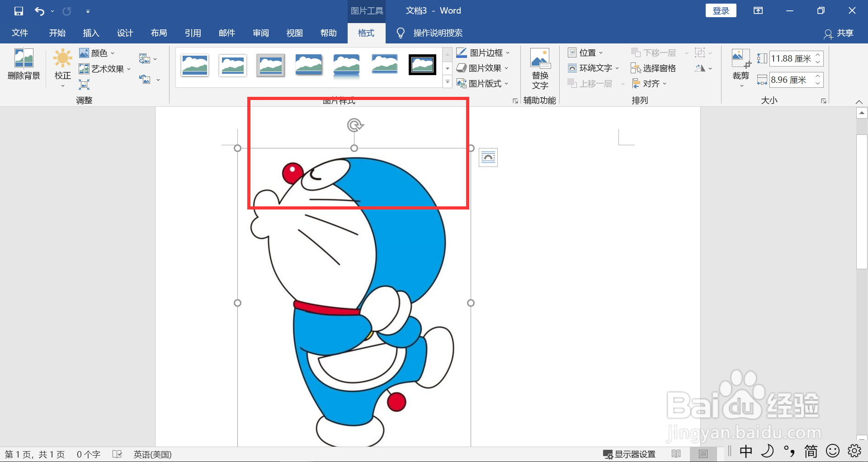Click the Reset Picture icon
The image size is (868, 462).
pyautogui.click(x=145, y=79)
